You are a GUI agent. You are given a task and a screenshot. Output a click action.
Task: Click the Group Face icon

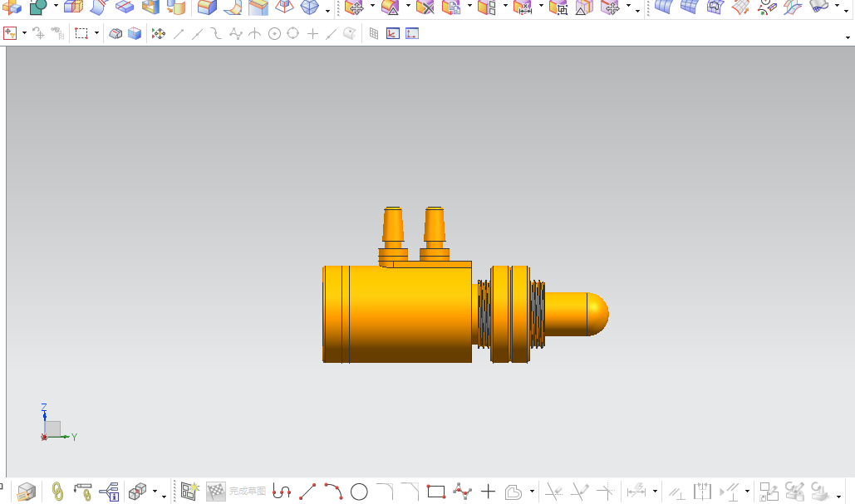point(558,7)
